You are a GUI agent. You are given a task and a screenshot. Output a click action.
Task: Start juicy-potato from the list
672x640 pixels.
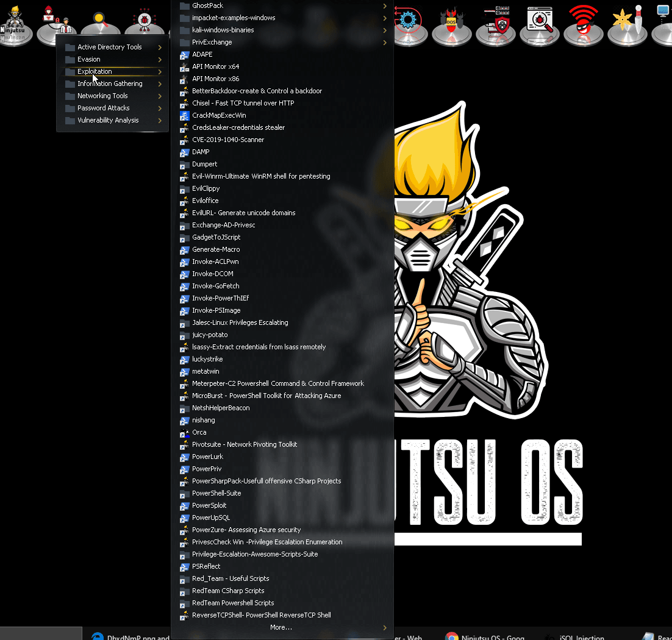point(283,335)
